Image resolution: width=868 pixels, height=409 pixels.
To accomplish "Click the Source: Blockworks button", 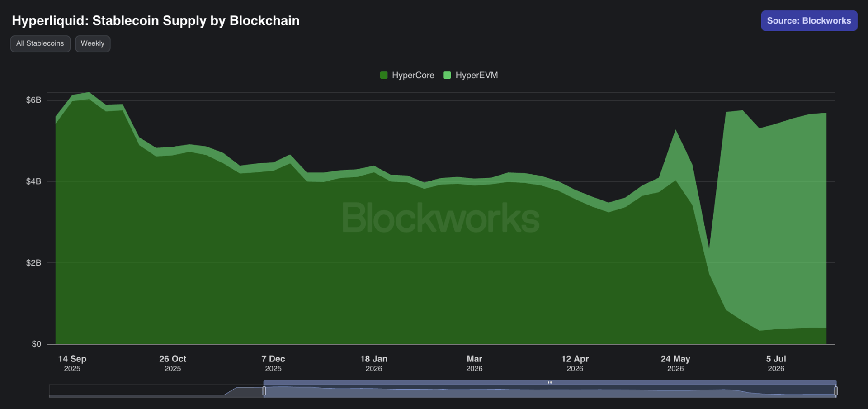I will click(809, 21).
